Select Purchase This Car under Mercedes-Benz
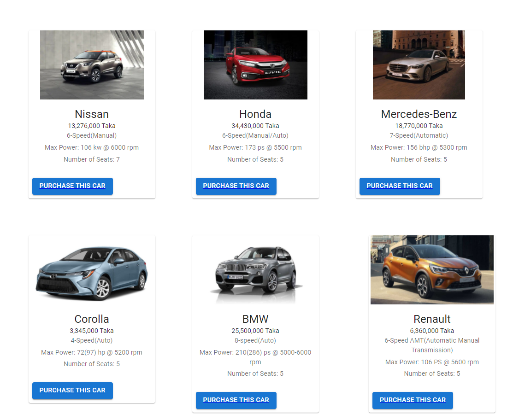This screenshot has width=513, height=420. [400, 186]
